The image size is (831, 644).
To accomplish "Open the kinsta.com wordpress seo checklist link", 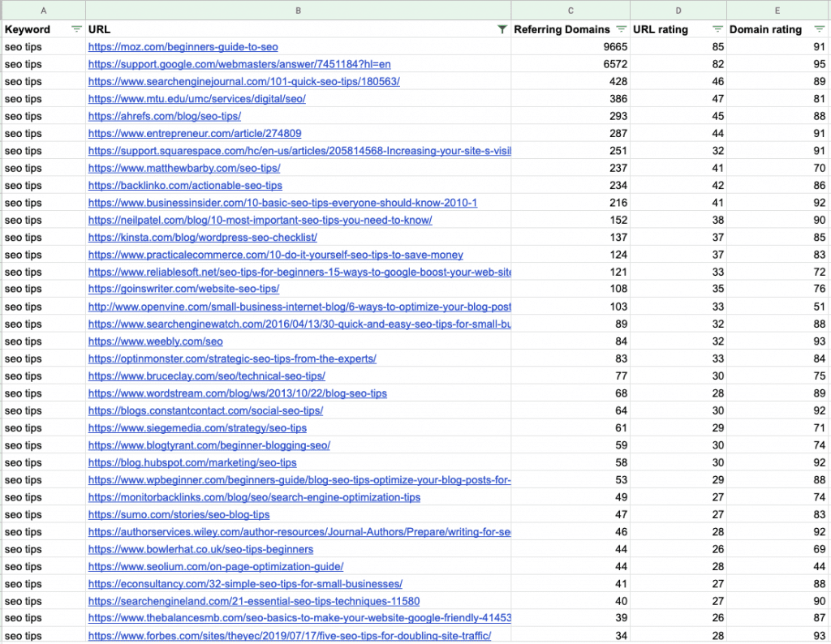I will tap(202, 238).
